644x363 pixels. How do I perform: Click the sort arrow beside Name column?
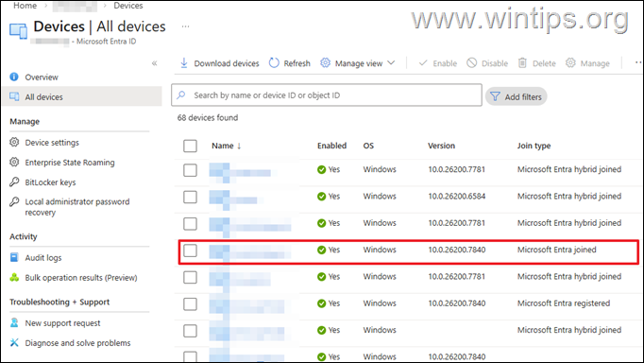click(239, 146)
